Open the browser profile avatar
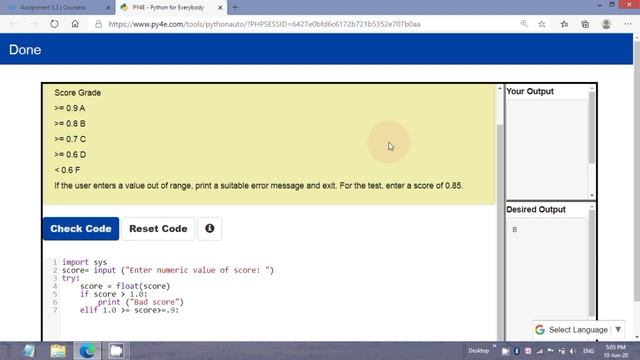This screenshot has width=640, height=360. coord(606,24)
